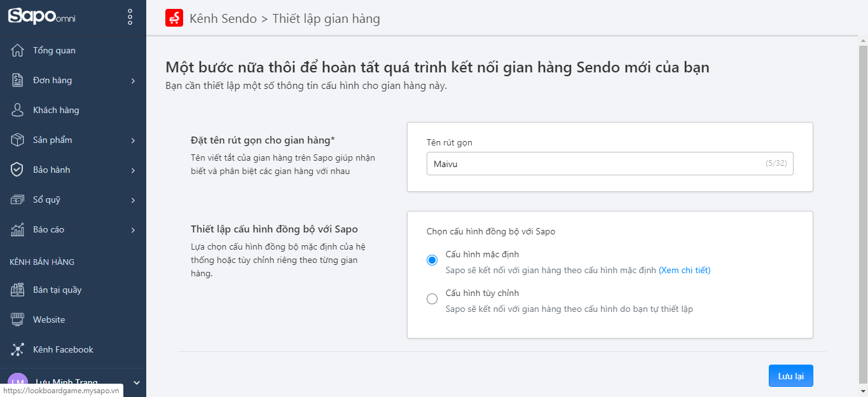Select the Sổ quỹ cash icon
Screen dimensions: 868x397
click(x=18, y=199)
